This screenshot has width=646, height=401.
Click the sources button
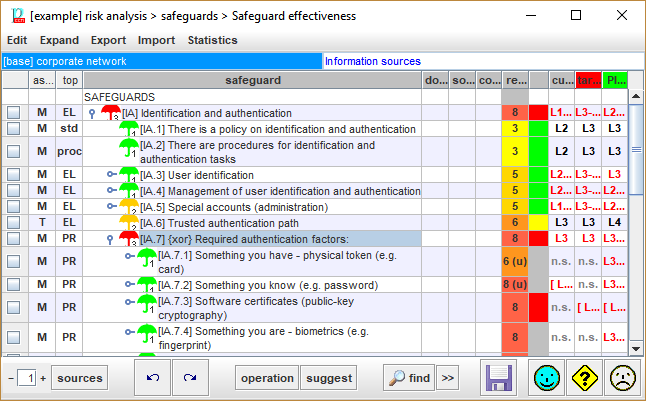[79, 378]
